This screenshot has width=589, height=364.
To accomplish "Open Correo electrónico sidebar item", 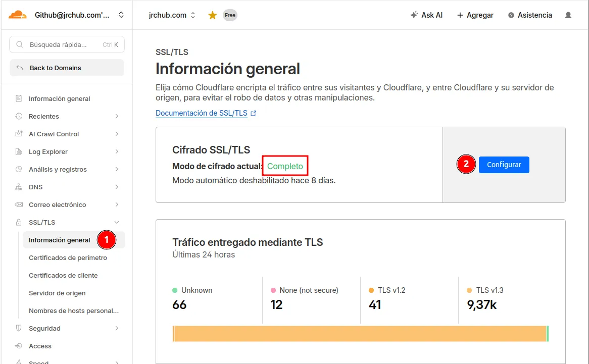I will [x=58, y=204].
